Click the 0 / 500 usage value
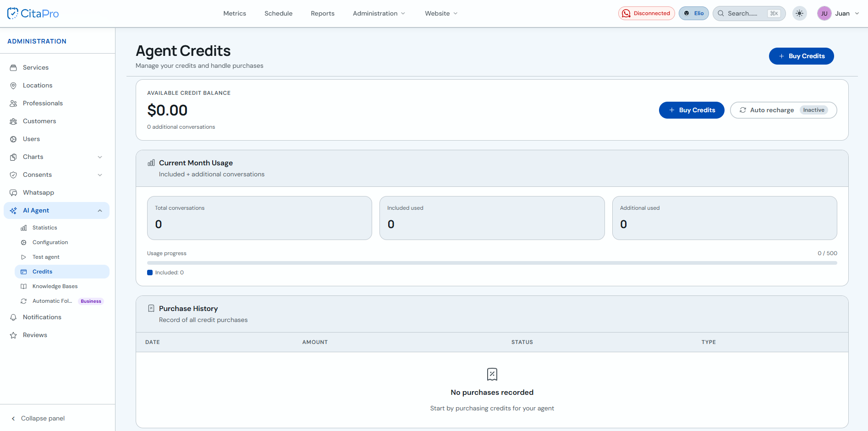 [x=827, y=253]
